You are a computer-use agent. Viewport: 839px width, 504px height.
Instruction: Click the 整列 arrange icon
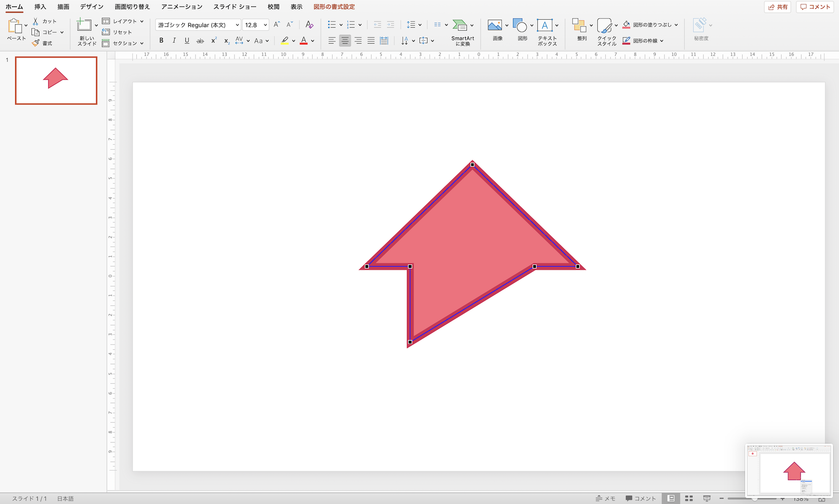click(579, 25)
